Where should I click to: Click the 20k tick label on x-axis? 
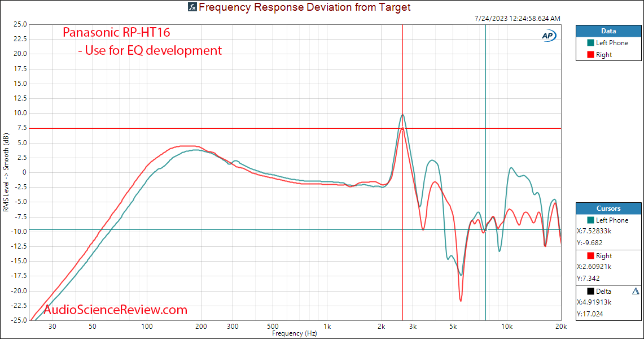click(x=560, y=327)
